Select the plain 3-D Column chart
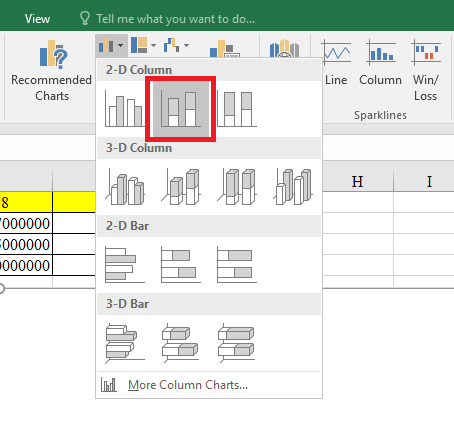Image resolution: width=454 pixels, height=421 pixels. [x=293, y=187]
